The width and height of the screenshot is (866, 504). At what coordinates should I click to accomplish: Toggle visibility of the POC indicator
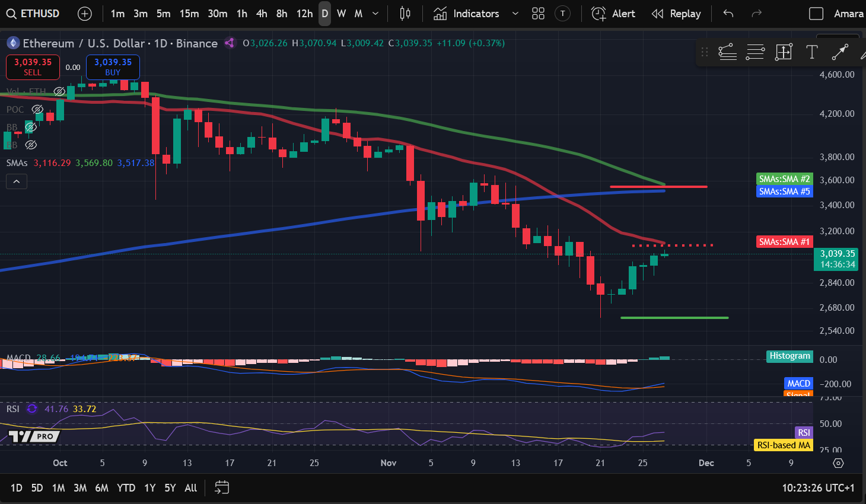[37, 109]
